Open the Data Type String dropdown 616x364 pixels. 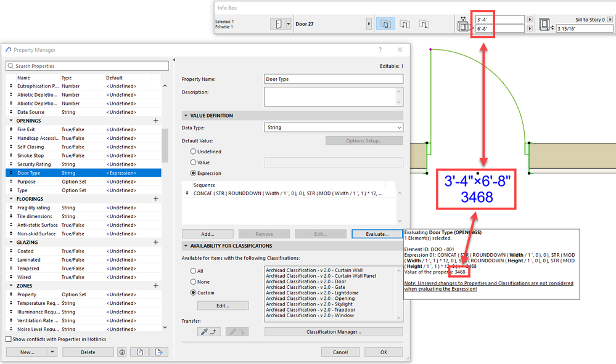(334, 127)
